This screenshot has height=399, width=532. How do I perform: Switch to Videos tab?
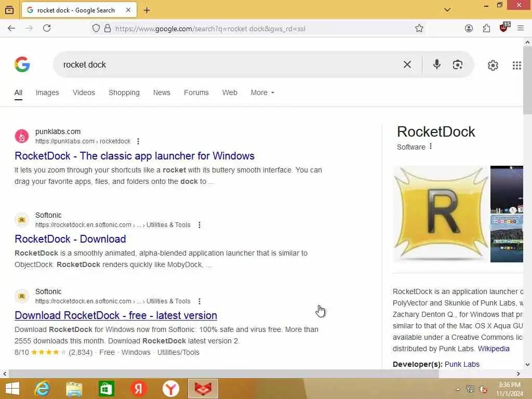point(84,92)
